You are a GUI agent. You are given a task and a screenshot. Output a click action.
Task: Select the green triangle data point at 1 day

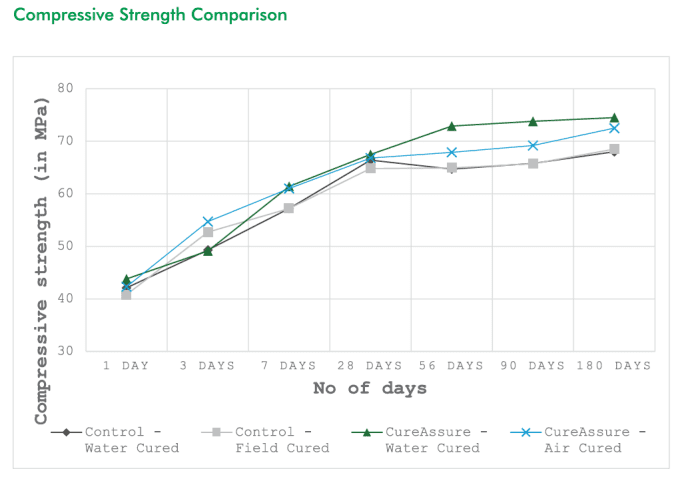126,279
